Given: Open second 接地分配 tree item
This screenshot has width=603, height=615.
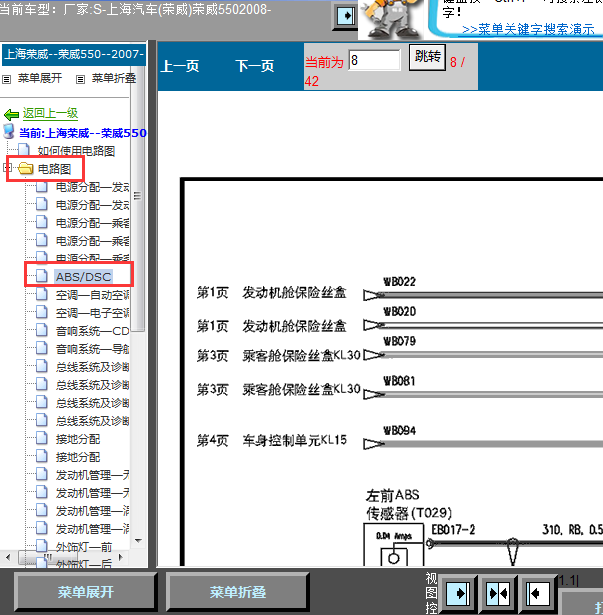Looking at the screenshot, I should coord(78,457).
